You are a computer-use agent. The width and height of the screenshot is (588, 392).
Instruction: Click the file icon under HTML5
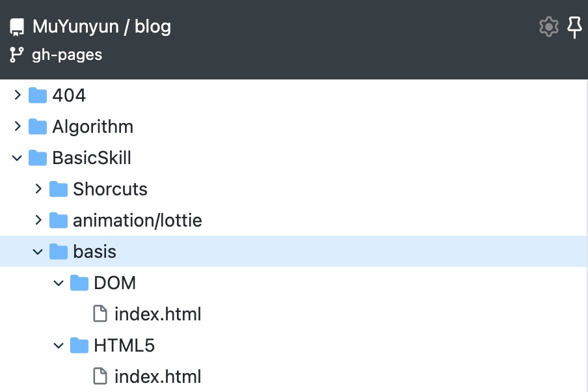point(100,376)
